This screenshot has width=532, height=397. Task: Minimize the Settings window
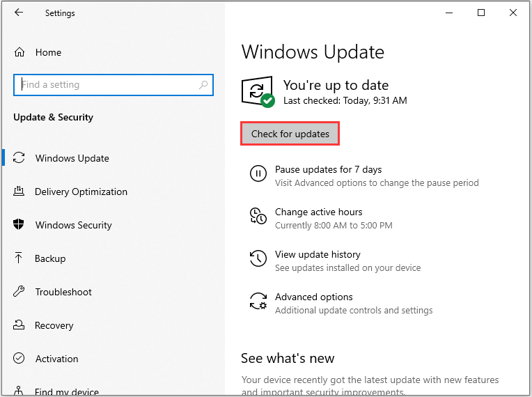coord(449,13)
